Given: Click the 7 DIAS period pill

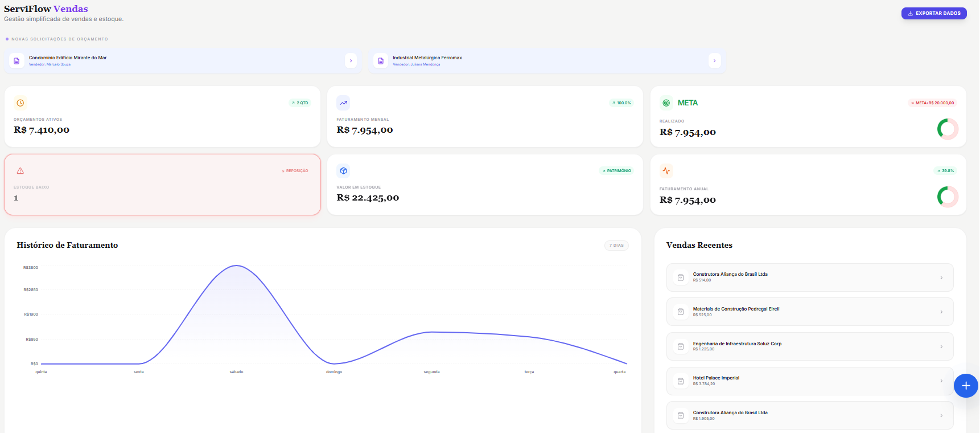Looking at the screenshot, I should click(616, 246).
